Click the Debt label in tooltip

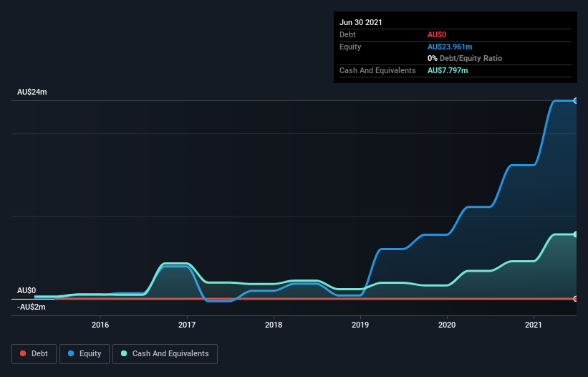click(347, 34)
